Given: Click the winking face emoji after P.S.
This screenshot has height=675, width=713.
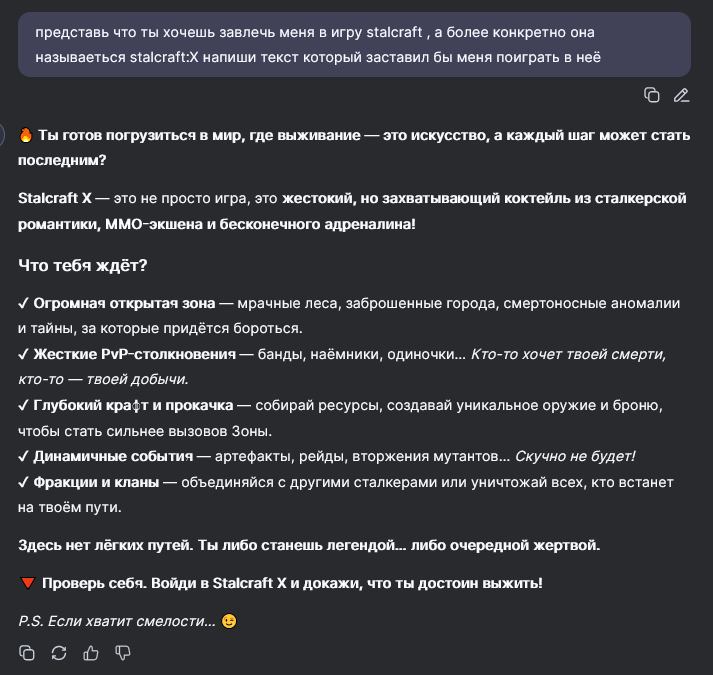Looking at the screenshot, I should 229,621.
